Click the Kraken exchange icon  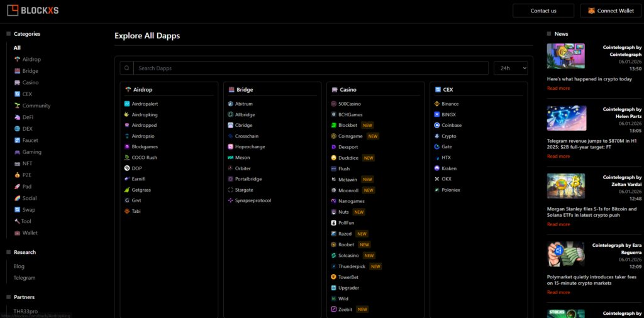436,168
